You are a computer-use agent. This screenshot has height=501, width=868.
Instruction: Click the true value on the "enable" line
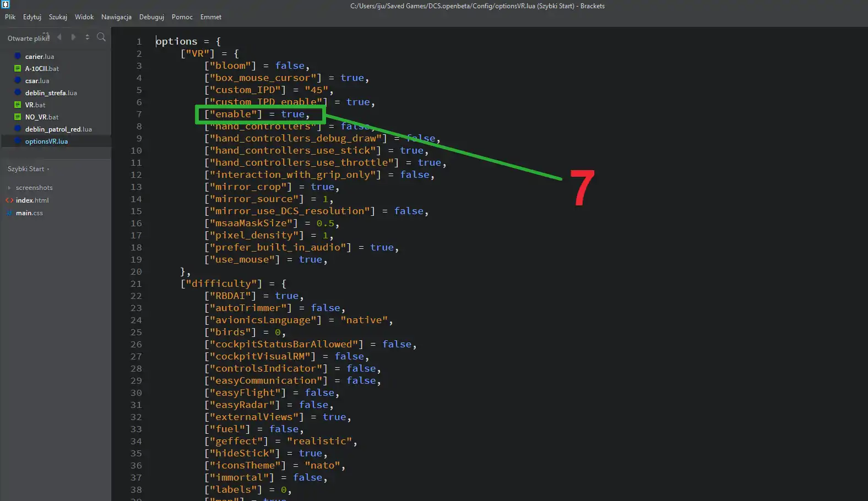pyautogui.click(x=292, y=114)
